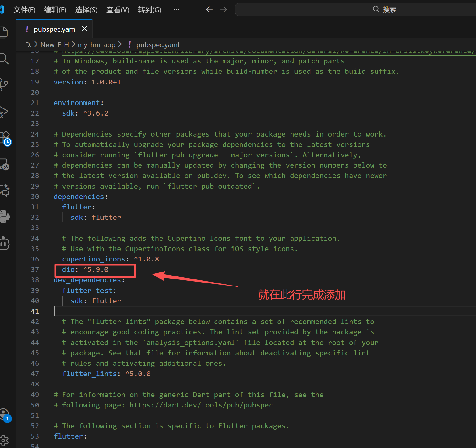Open the chat sparkle view icon

4,190
